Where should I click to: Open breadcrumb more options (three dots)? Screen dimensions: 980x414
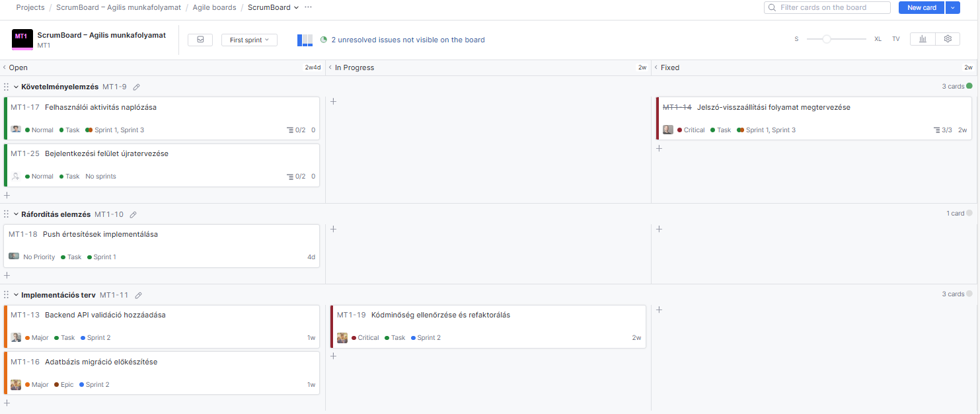pos(308,7)
